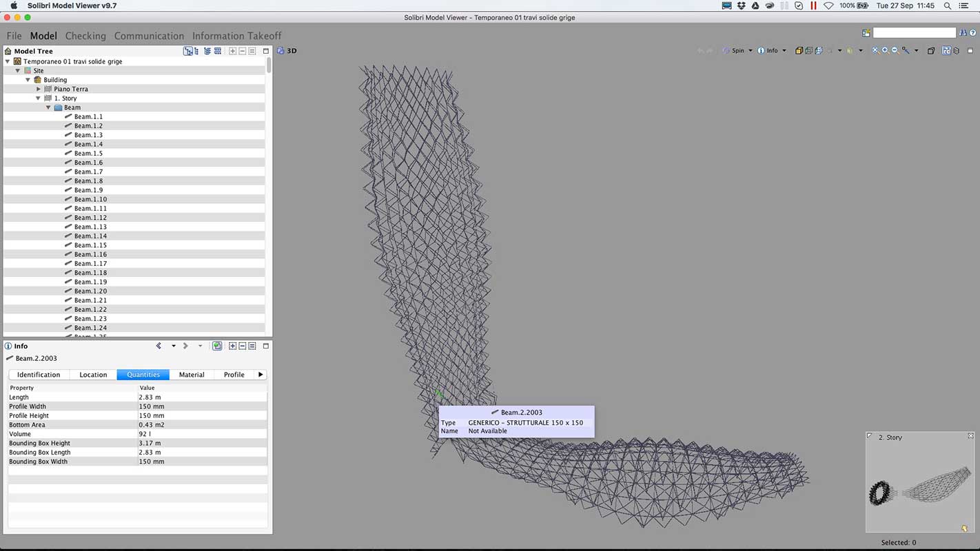Activate the walk navigation icon in 3D toolbar

point(850,50)
